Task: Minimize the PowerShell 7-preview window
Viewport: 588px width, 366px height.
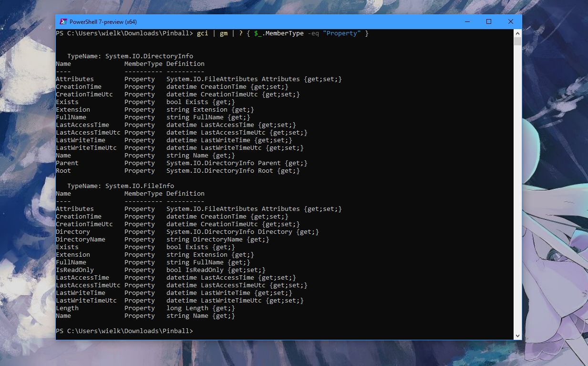Action: pos(466,21)
